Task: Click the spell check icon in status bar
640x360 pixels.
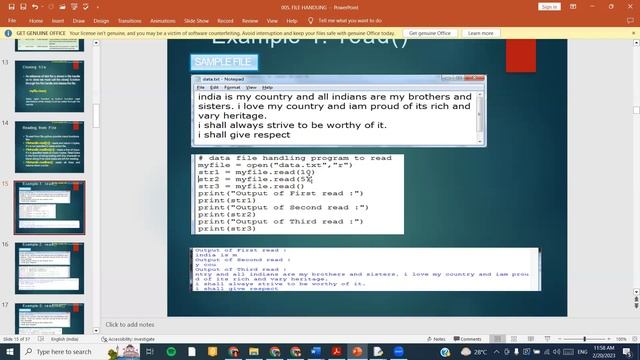Action: click(x=41, y=339)
